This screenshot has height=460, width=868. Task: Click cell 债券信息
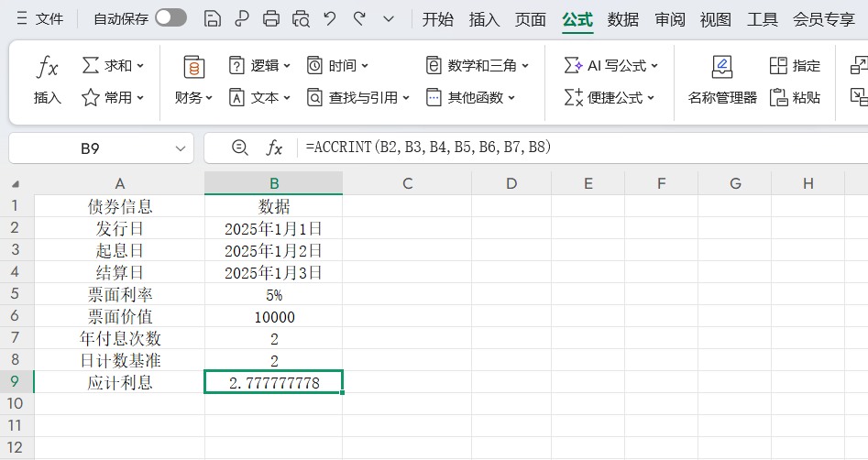119,206
